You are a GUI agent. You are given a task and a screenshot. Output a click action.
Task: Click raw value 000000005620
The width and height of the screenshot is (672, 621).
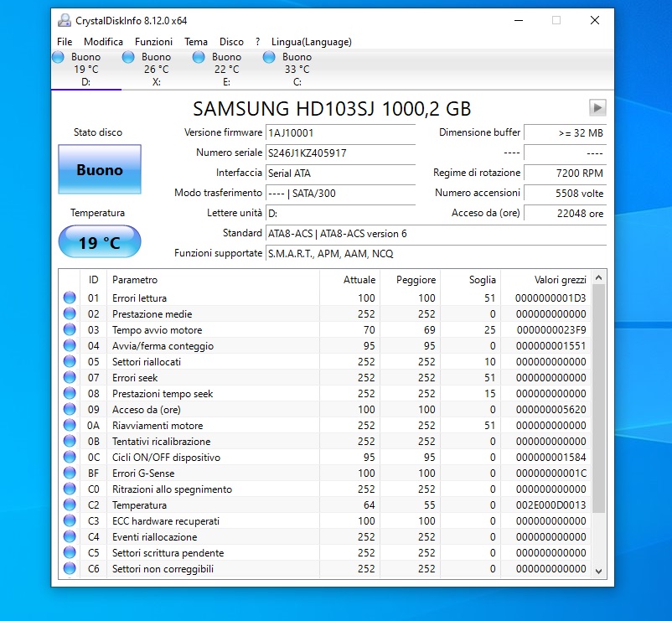coord(551,409)
